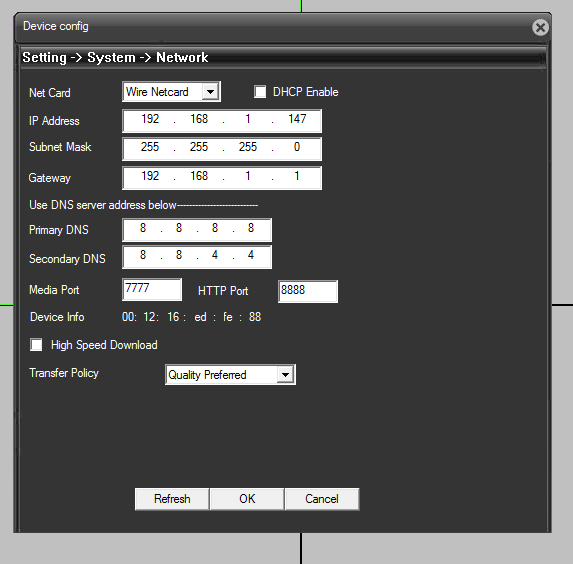Click the Quality Preferred selection text

pos(207,375)
